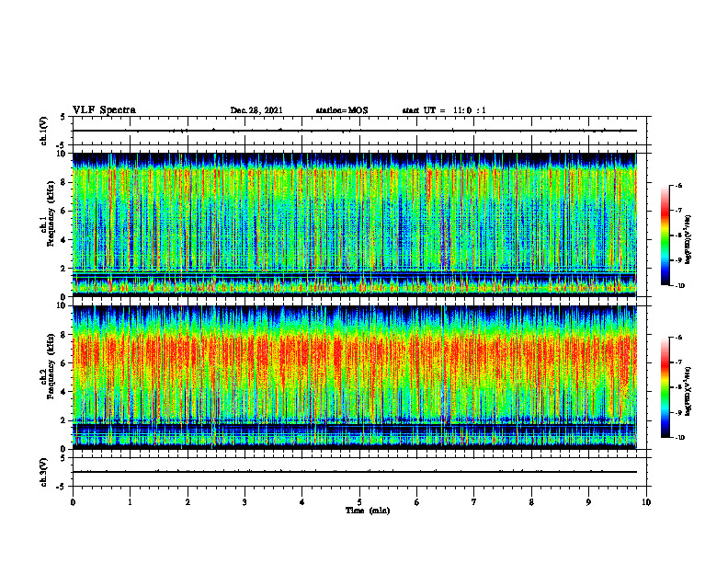Click the "-6" label on ch.1 colorbar
The image size is (728, 563).
679,186
